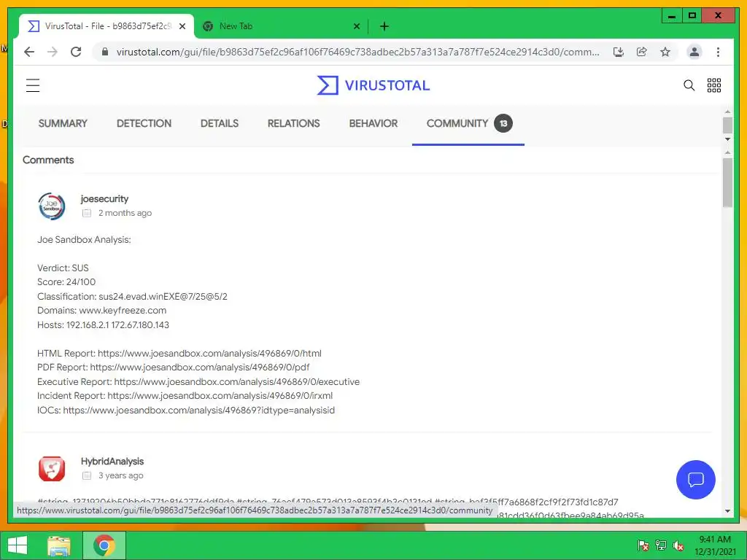The height and width of the screenshot is (560, 747).
Task: Open the BEHAVIOR tab
Action: 373,123
